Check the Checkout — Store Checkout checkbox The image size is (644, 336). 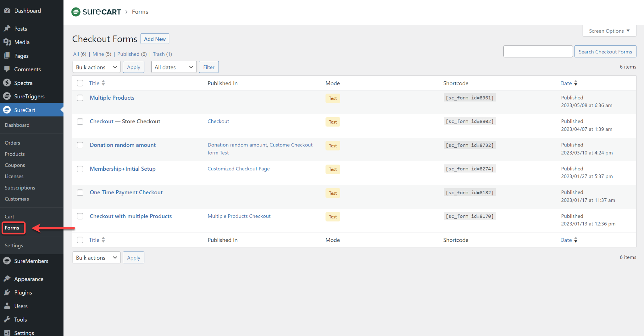[80, 121]
